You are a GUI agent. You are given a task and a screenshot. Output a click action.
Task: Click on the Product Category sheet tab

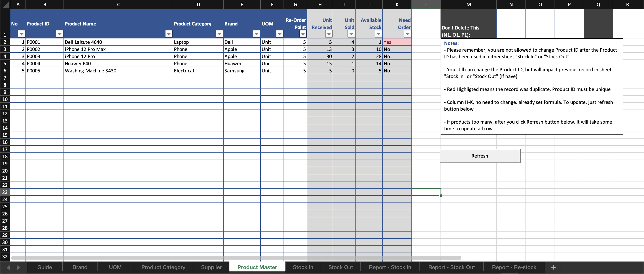(x=161, y=267)
